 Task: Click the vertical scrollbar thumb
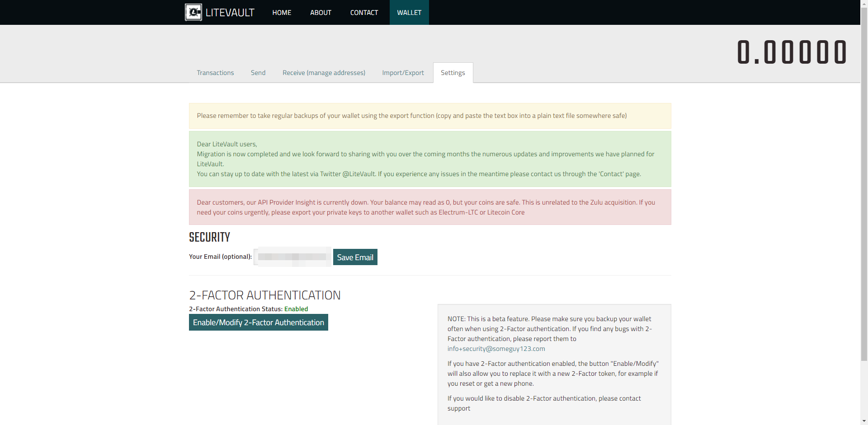[x=864, y=181]
